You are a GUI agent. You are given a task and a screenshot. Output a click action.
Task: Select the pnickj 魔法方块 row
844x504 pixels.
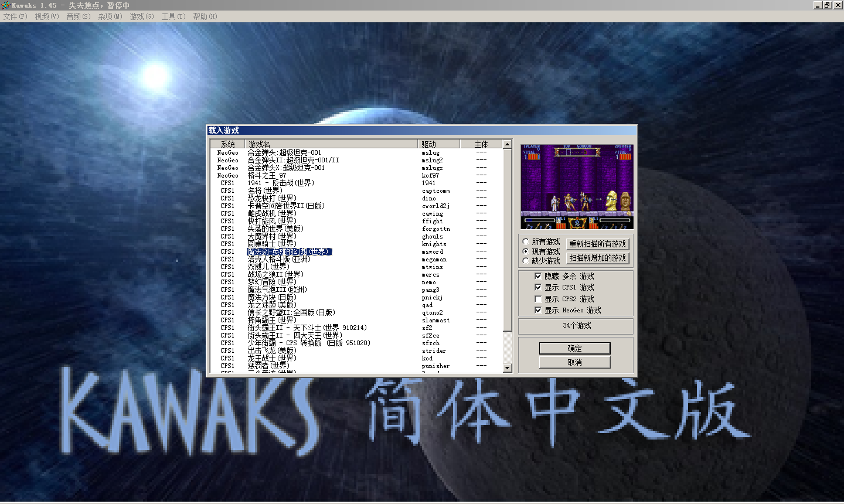click(356, 297)
